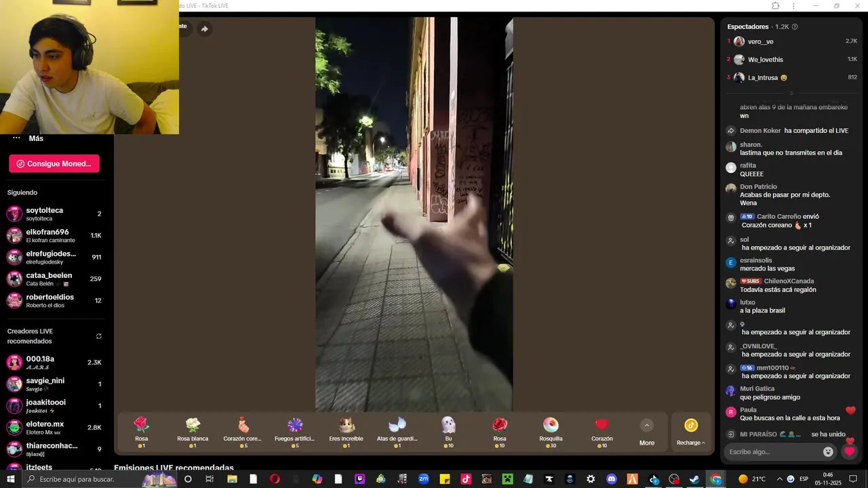Viewport: 868px width, 488px height.
Task: Open Steam from the taskbar
Action: point(695,479)
